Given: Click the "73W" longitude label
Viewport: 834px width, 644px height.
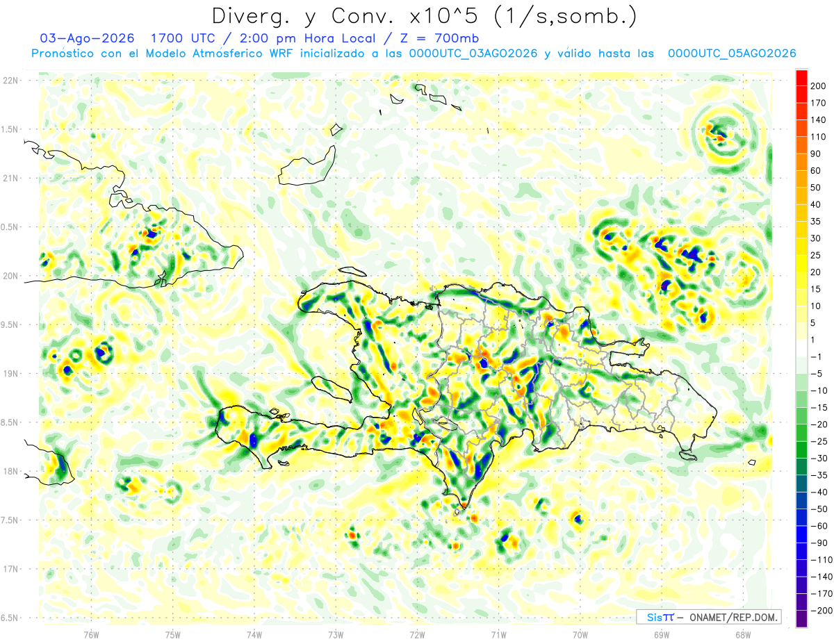Looking at the screenshot, I should point(336,635).
